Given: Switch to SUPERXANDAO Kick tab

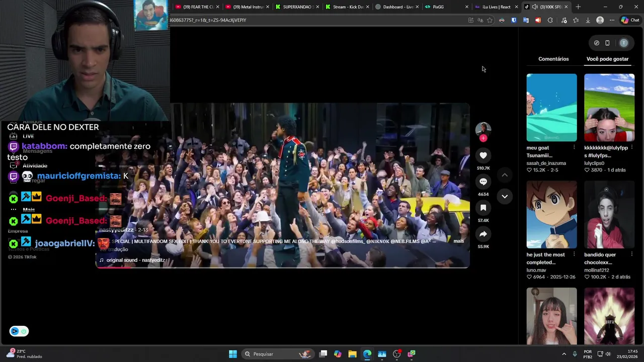Looking at the screenshot, I should 297,7.
